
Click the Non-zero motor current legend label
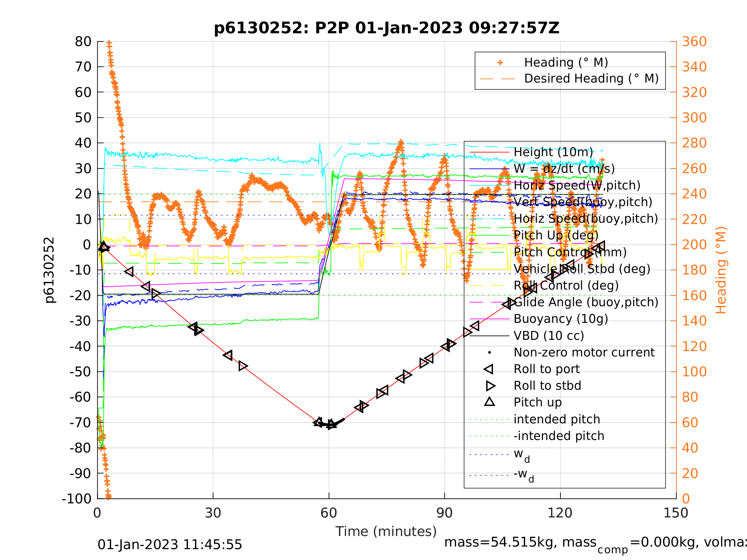pyautogui.click(x=584, y=353)
